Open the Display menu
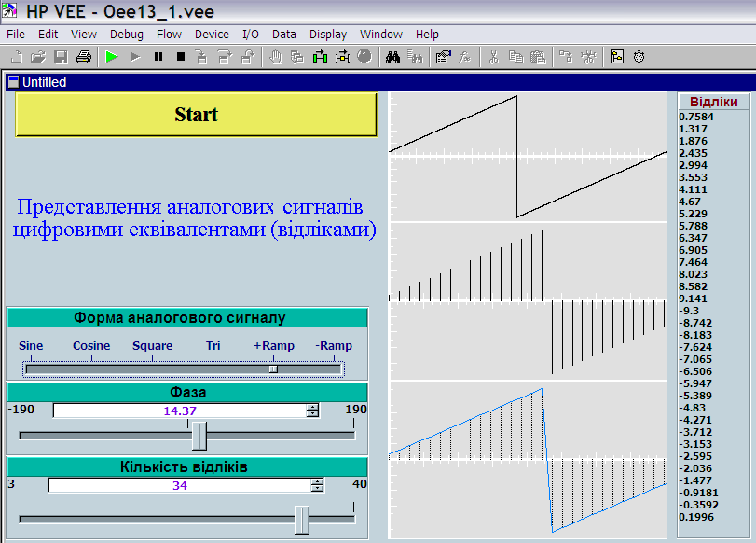The height and width of the screenshot is (543, 756). [x=328, y=35]
